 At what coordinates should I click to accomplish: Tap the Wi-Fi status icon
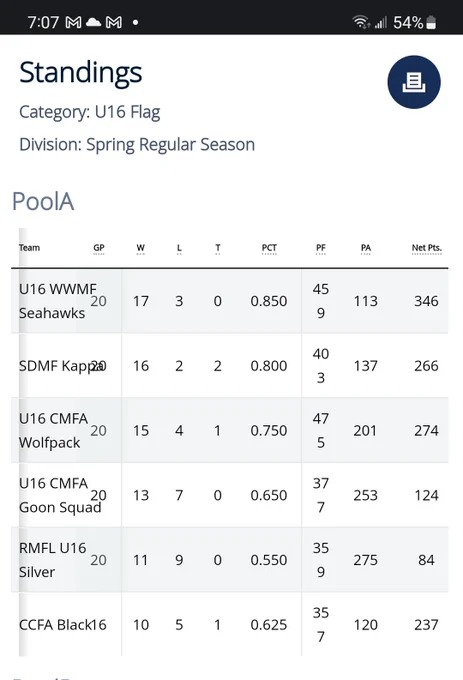[361, 22]
